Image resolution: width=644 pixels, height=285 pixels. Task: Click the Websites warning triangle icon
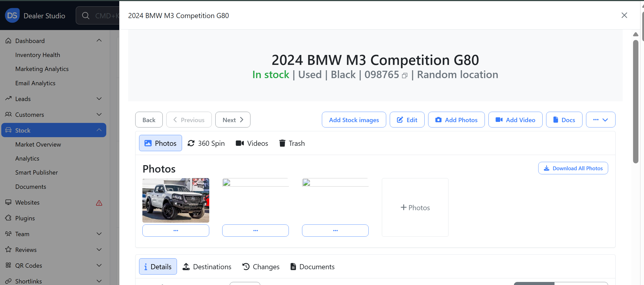tap(99, 203)
